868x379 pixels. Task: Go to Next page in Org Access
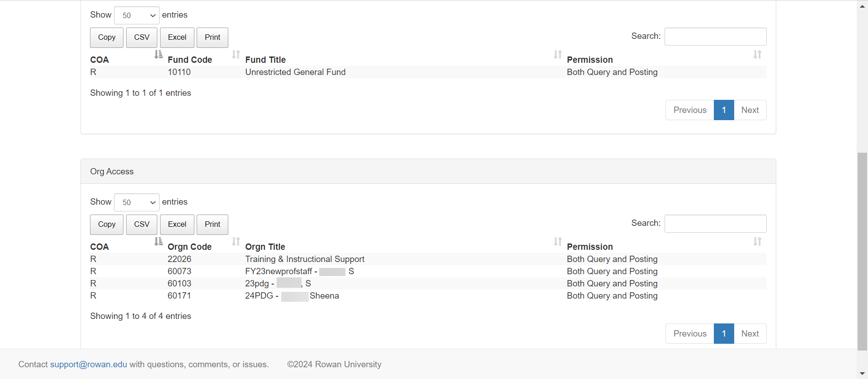tap(750, 334)
